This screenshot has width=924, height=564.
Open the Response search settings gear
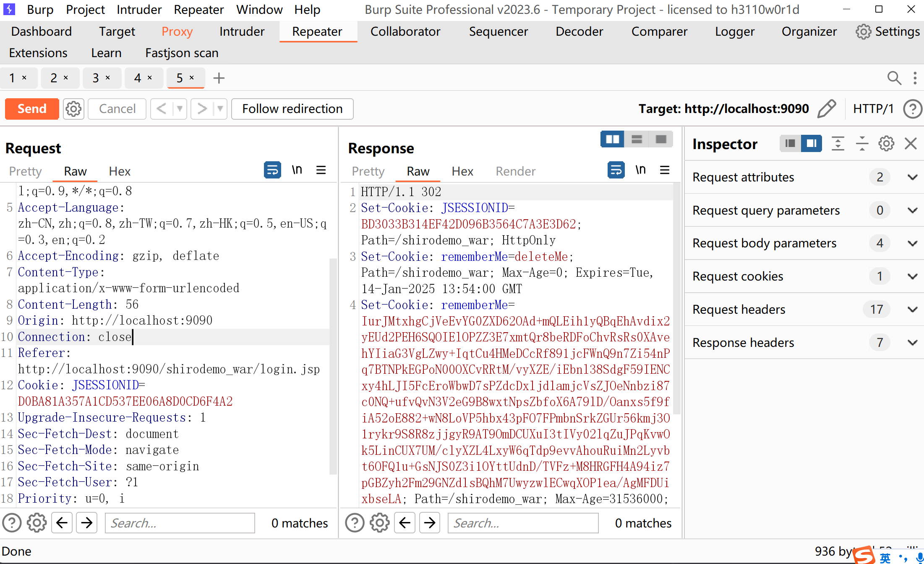point(379,523)
